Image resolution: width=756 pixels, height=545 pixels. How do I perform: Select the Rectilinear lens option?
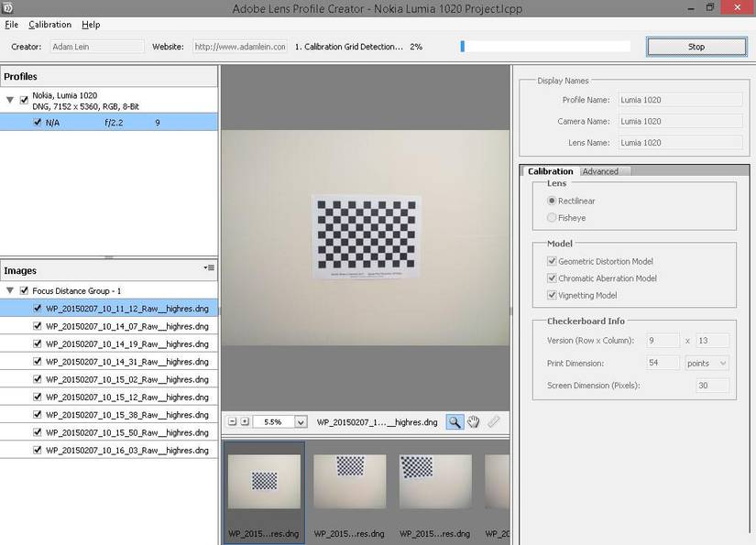pyautogui.click(x=552, y=201)
